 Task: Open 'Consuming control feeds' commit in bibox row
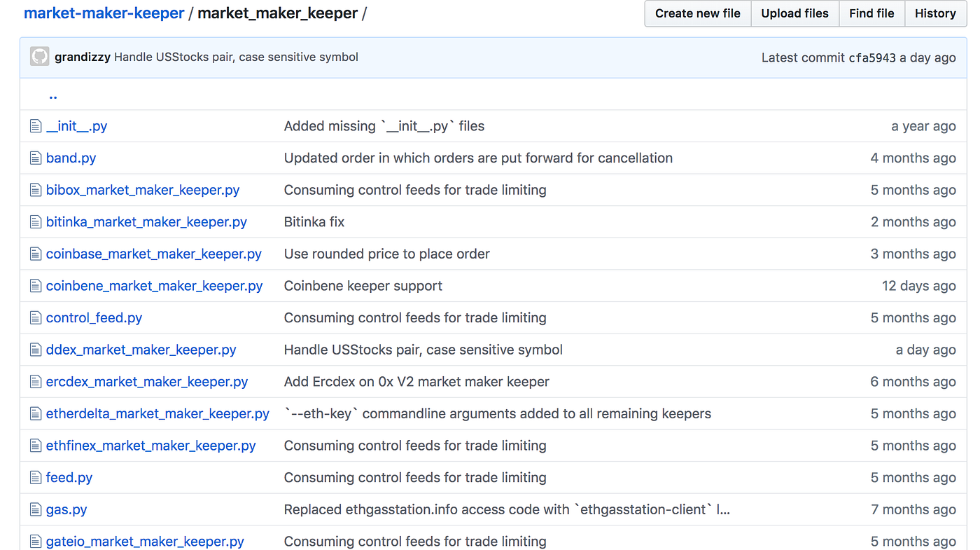tap(415, 190)
